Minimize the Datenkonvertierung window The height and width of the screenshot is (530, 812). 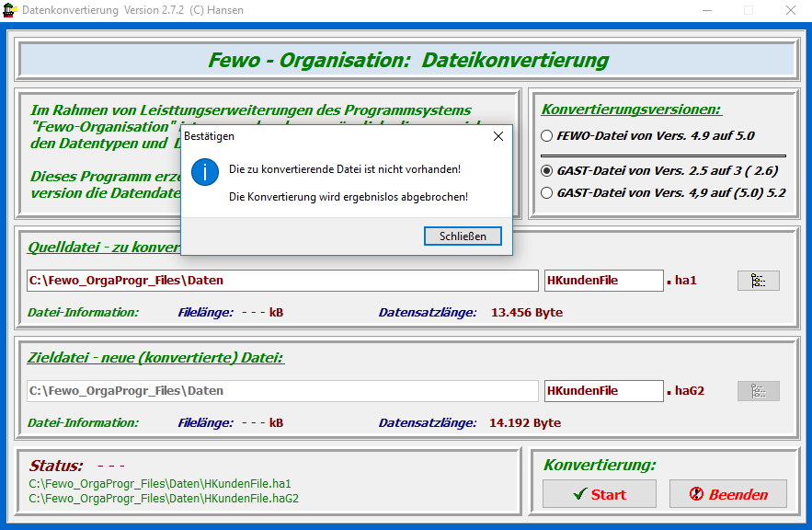(705, 10)
